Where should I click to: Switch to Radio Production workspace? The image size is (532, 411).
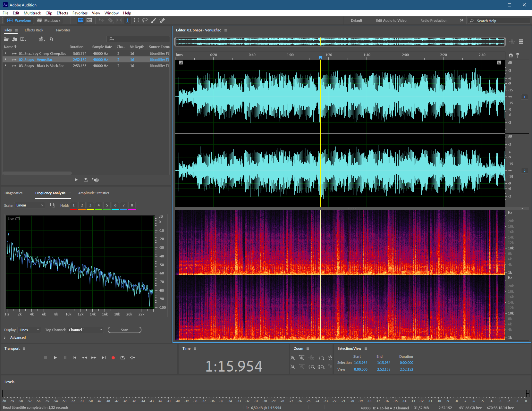click(434, 21)
